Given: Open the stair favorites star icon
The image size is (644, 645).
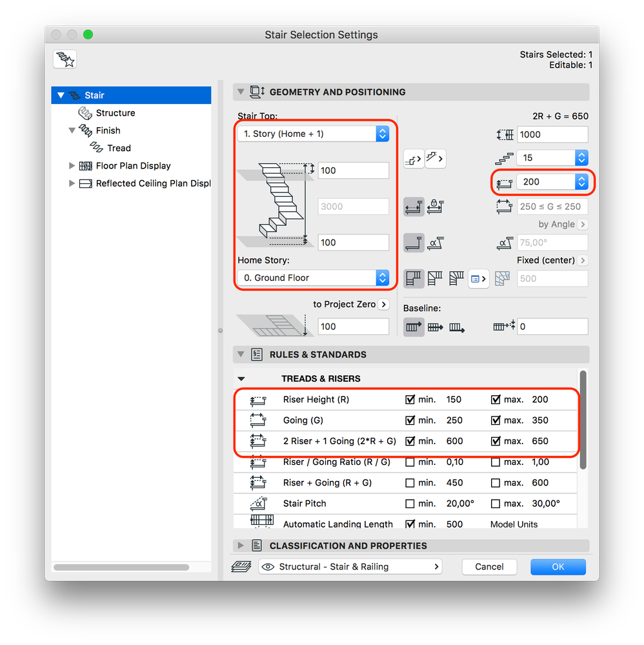Looking at the screenshot, I should pyautogui.click(x=65, y=59).
